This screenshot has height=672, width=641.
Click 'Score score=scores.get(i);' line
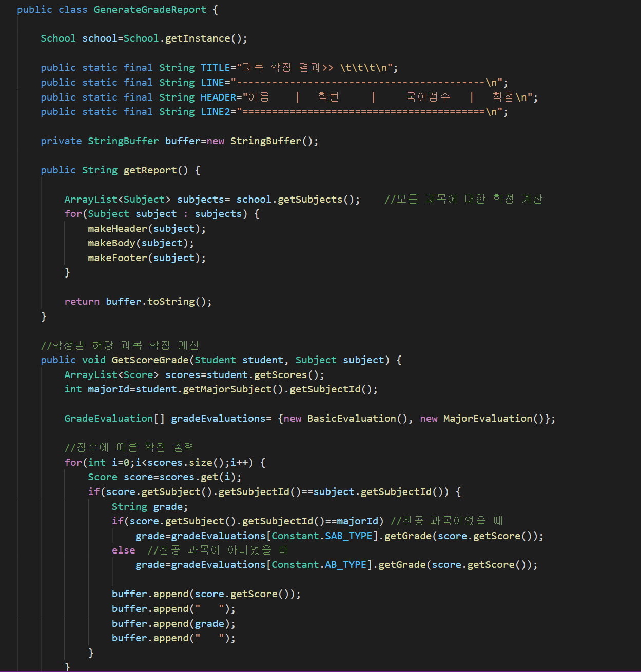(165, 477)
